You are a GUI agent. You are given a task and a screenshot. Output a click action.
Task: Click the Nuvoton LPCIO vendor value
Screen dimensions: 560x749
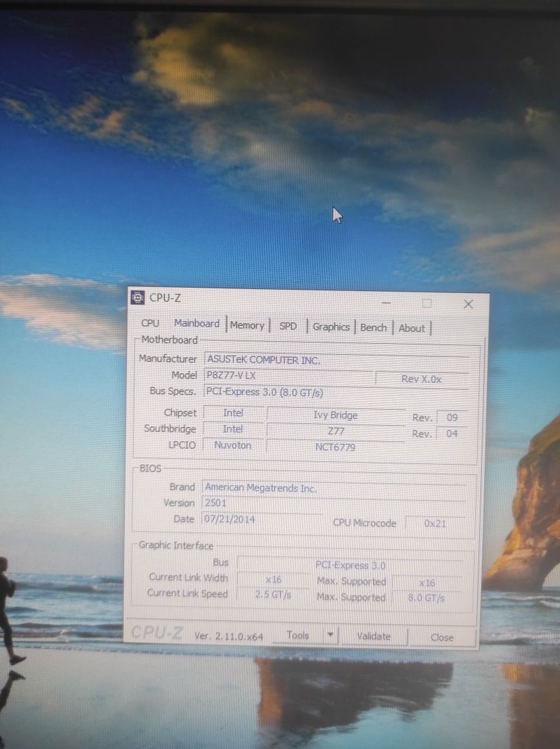point(232,445)
